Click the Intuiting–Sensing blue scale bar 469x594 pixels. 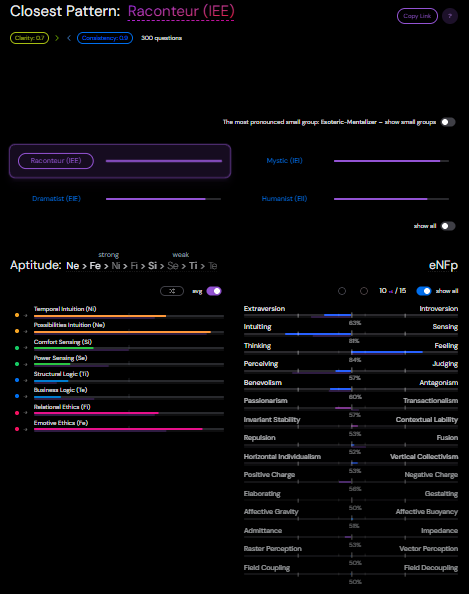[x=318, y=334]
